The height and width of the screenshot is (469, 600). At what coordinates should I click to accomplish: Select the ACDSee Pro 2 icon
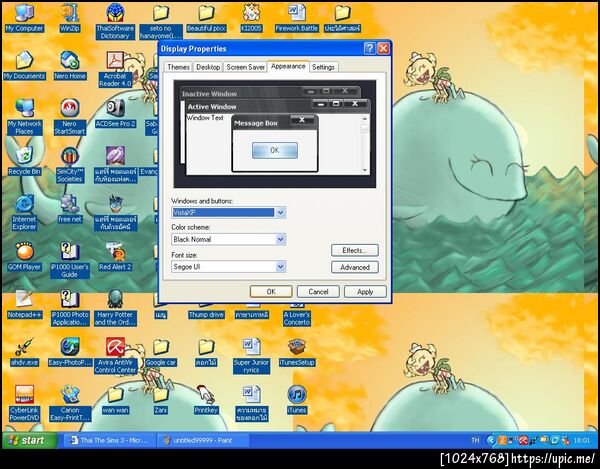click(115, 114)
